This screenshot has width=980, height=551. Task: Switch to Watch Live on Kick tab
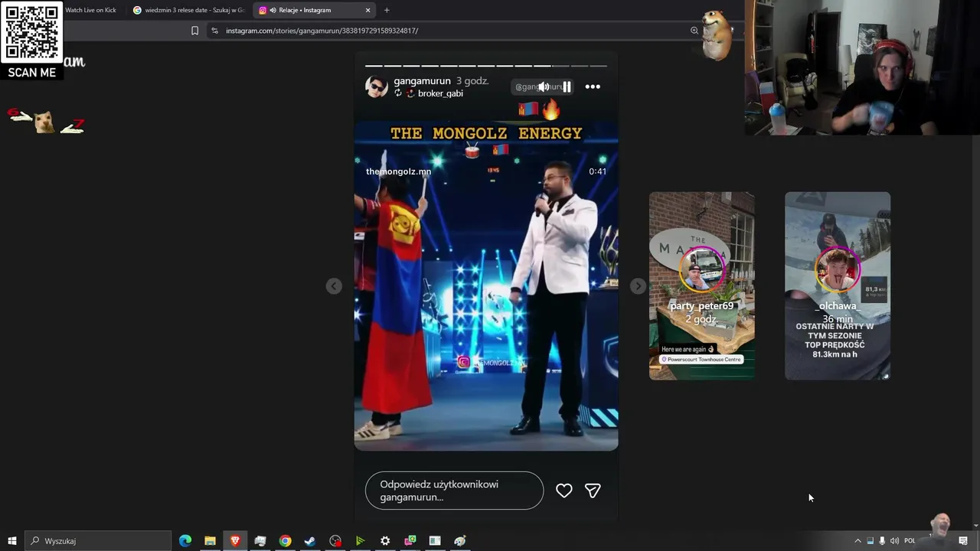(x=90, y=10)
